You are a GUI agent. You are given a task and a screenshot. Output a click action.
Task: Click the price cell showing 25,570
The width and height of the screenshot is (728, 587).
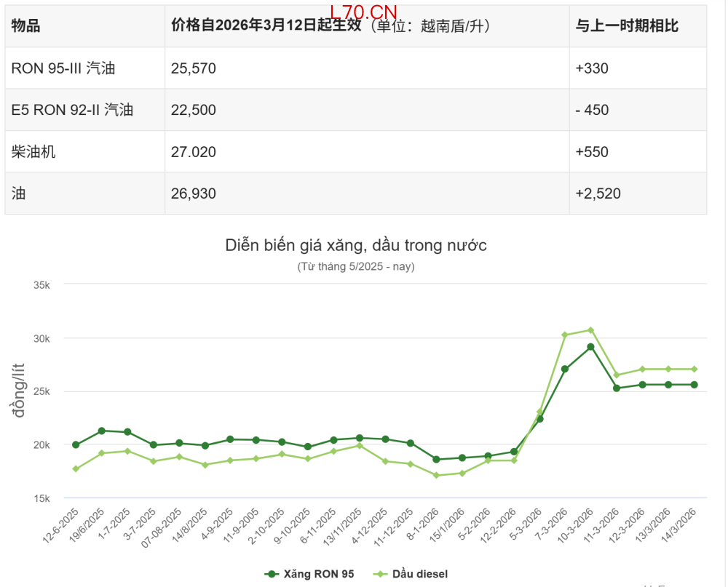coord(193,68)
